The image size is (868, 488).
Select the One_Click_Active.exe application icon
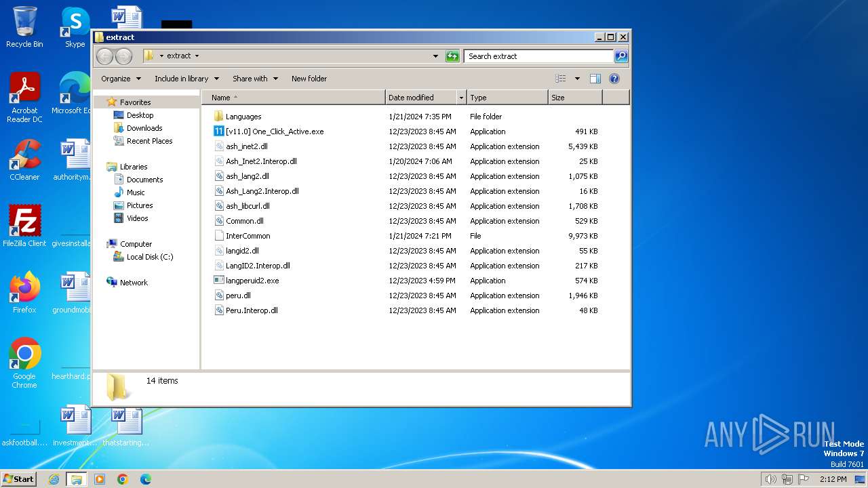tap(218, 131)
